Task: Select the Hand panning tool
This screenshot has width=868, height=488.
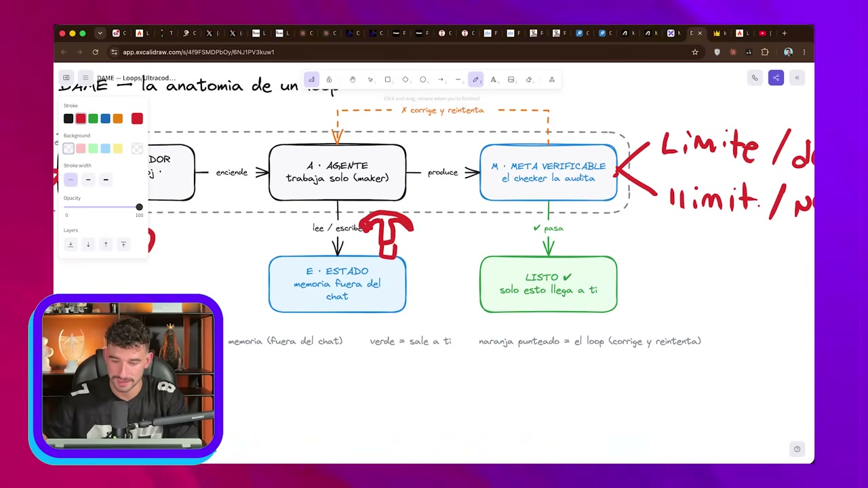Action: [x=353, y=79]
